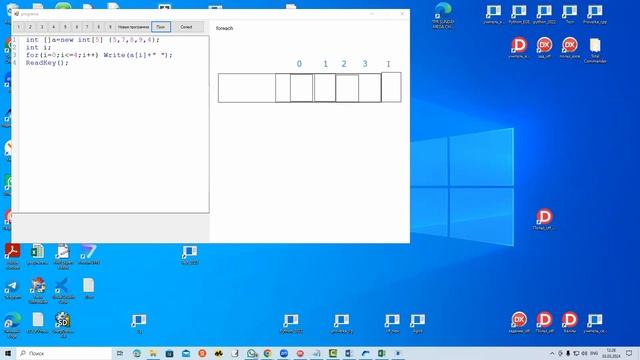Open the Excel file icon on the desktop
This screenshot has width=640, height=360.
click(37, 254)
